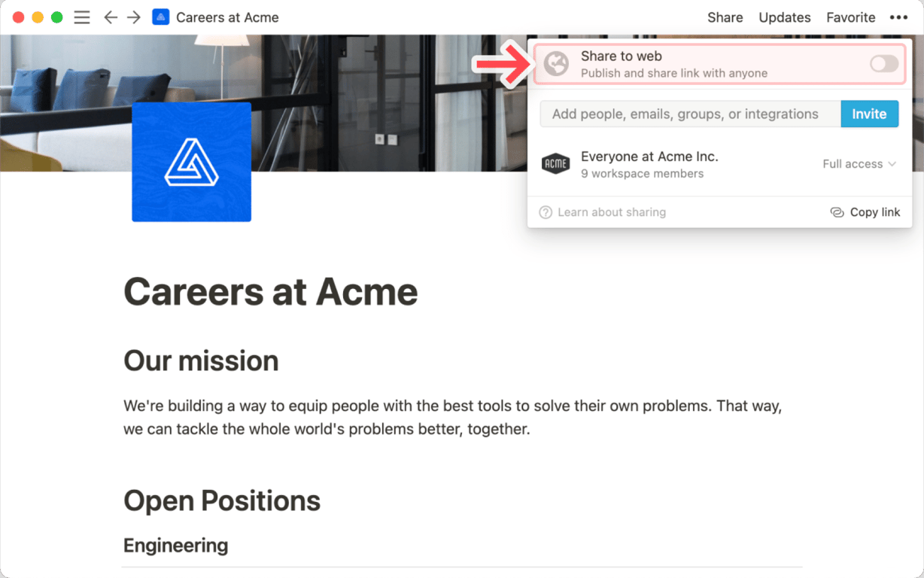Click the Acme workspace hexagon logo

(x=555, y=163)
